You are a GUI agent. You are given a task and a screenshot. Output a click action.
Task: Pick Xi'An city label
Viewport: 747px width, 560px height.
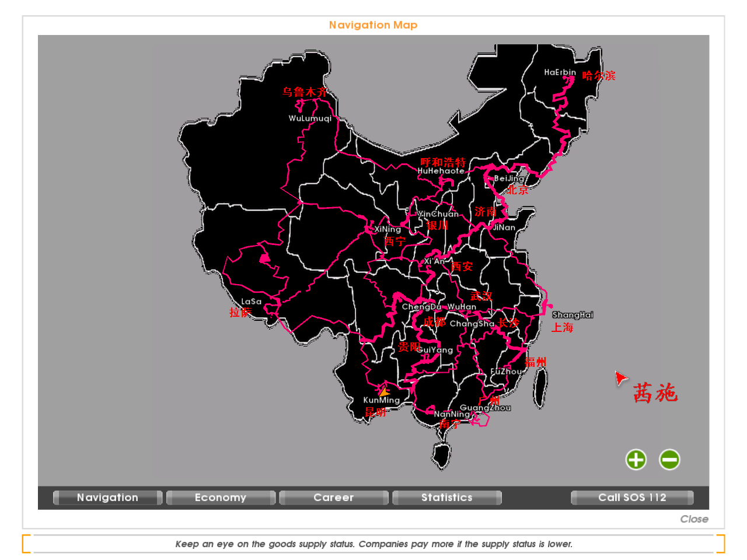434,261
